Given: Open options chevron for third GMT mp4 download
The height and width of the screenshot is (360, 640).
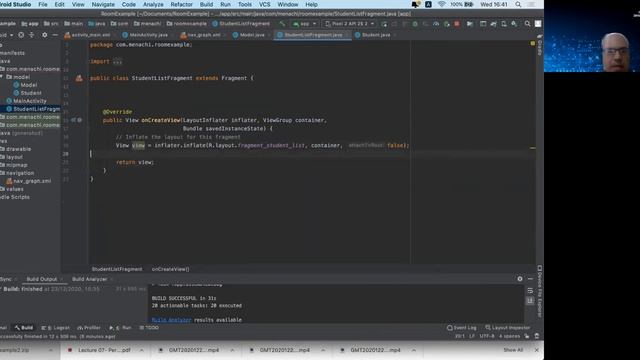Looking at the screenshot, I should (x=413, y=350).
